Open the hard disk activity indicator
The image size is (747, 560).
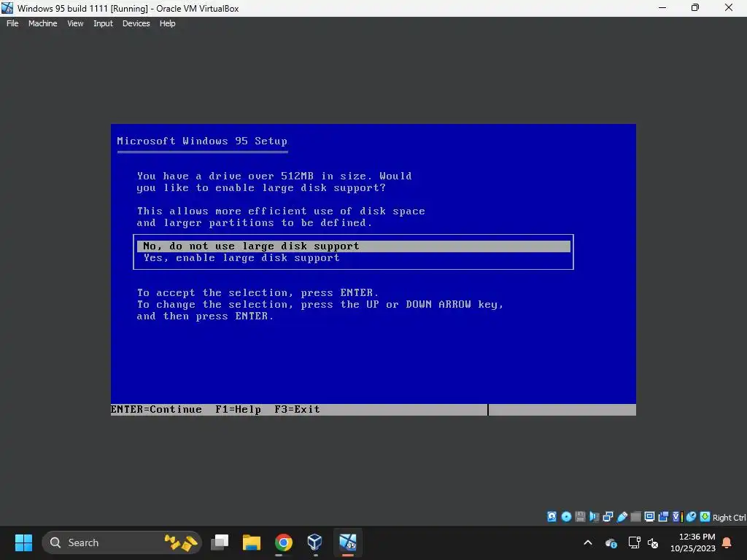click(551, 517)
